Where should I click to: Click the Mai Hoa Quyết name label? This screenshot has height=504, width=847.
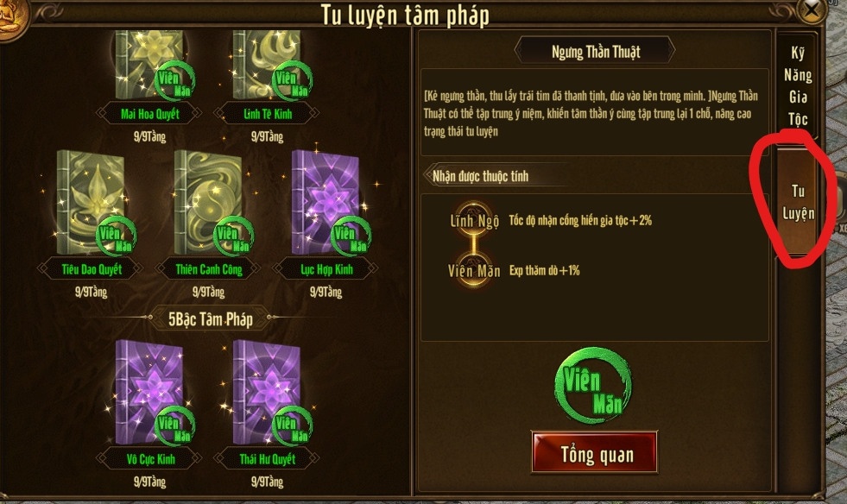(149, 113)
